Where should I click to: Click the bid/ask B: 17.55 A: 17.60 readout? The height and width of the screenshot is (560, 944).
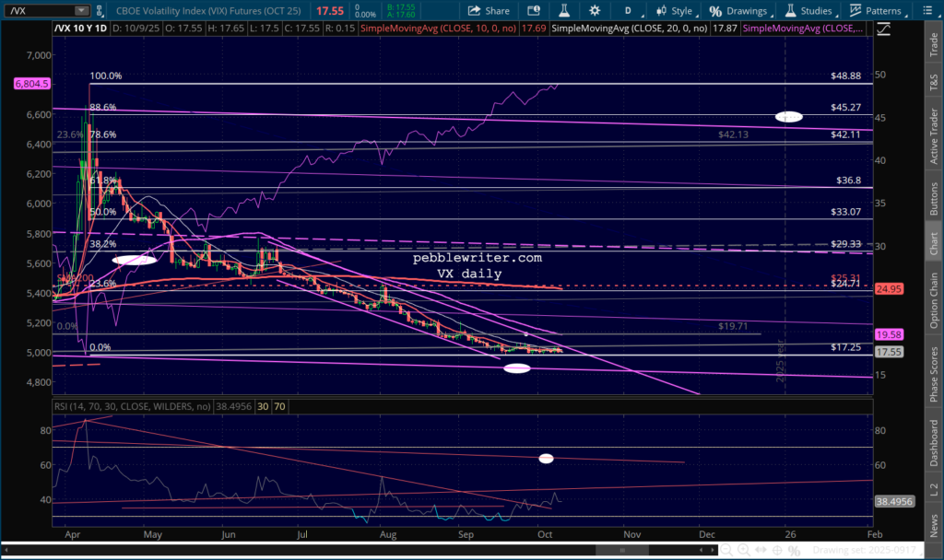coord(400,11)
